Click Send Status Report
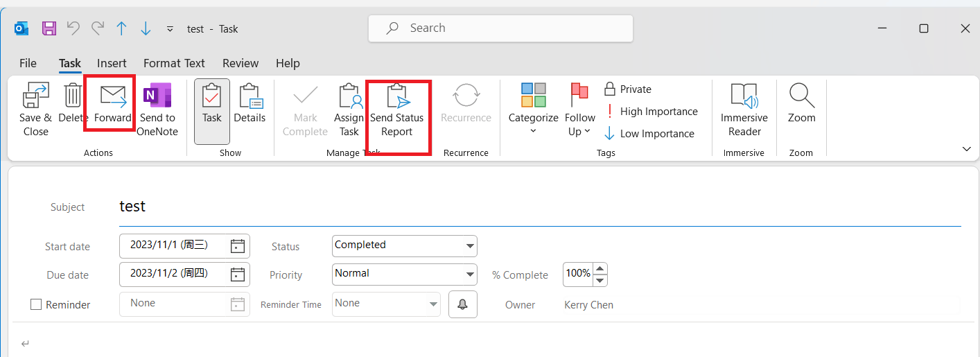The image size is (980, 357). click(397, 111)
